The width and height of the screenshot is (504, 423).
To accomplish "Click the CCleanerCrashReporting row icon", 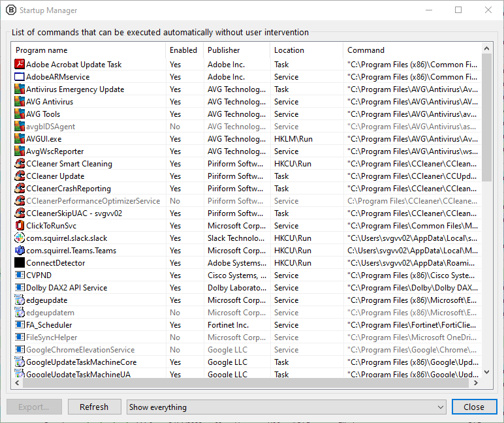I will pos(20,189).
